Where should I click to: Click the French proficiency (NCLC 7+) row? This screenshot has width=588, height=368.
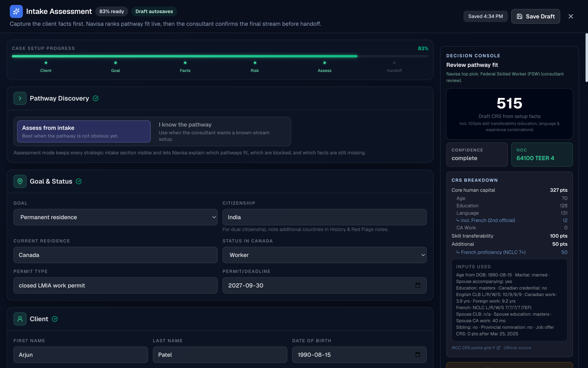512,252
